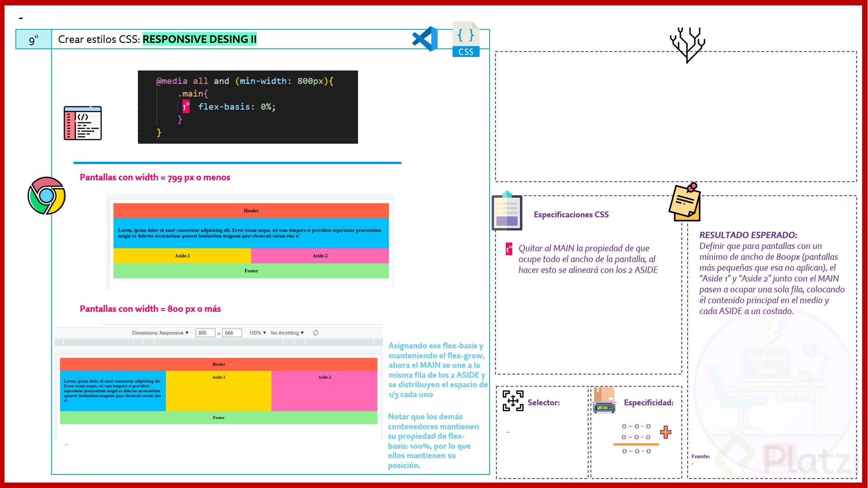Click the Especificaciones CSS heading
This screenshot has width=868, height=488.
(x=571, y=215)
